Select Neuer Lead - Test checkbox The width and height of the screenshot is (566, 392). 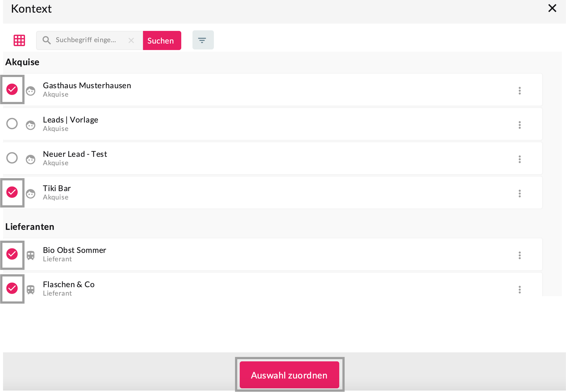click(x=12, y=158)
